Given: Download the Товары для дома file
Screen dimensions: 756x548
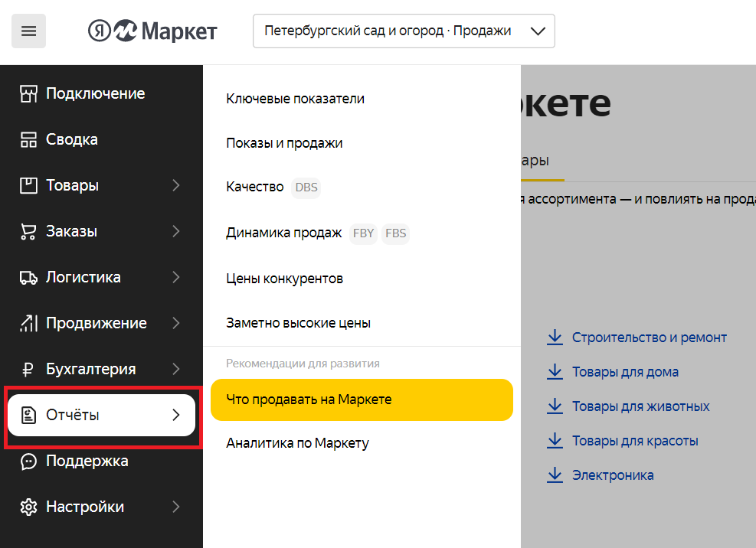Looking at the screenshot, I should click(625, 373).
